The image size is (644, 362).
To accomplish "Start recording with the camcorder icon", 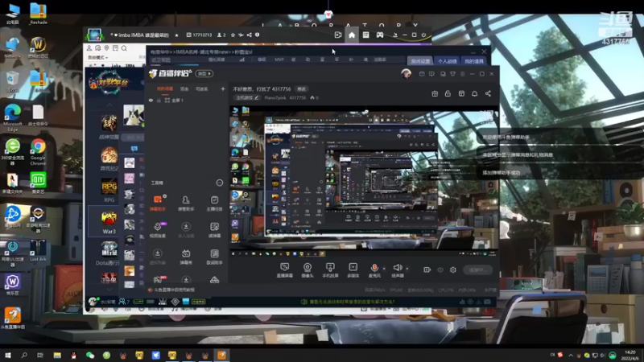I will (427, 269).
